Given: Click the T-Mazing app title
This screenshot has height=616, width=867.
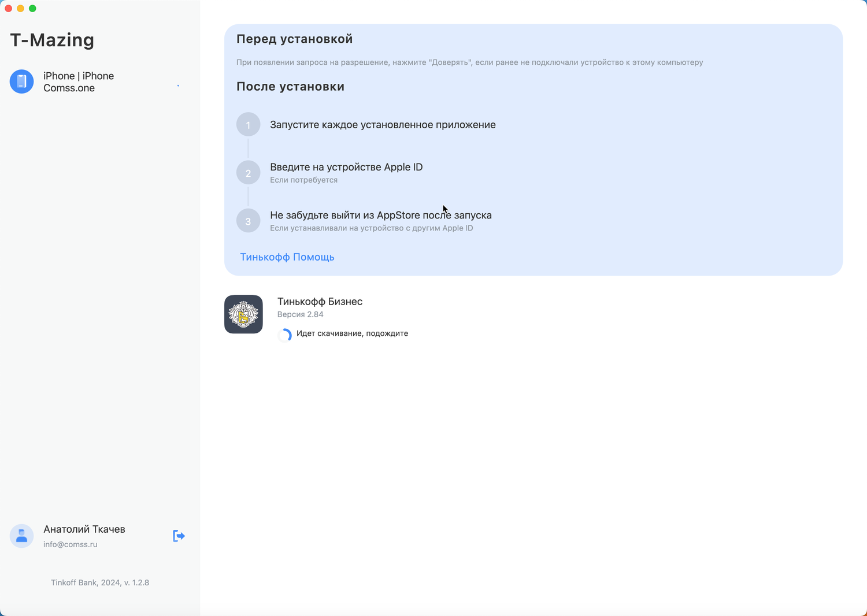Looking at the screenshot, I should tap(52, 40).
